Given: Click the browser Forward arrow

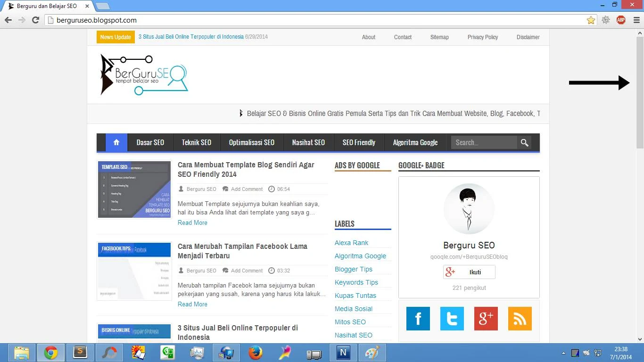Looking at the screenshot, I should 22,20.
